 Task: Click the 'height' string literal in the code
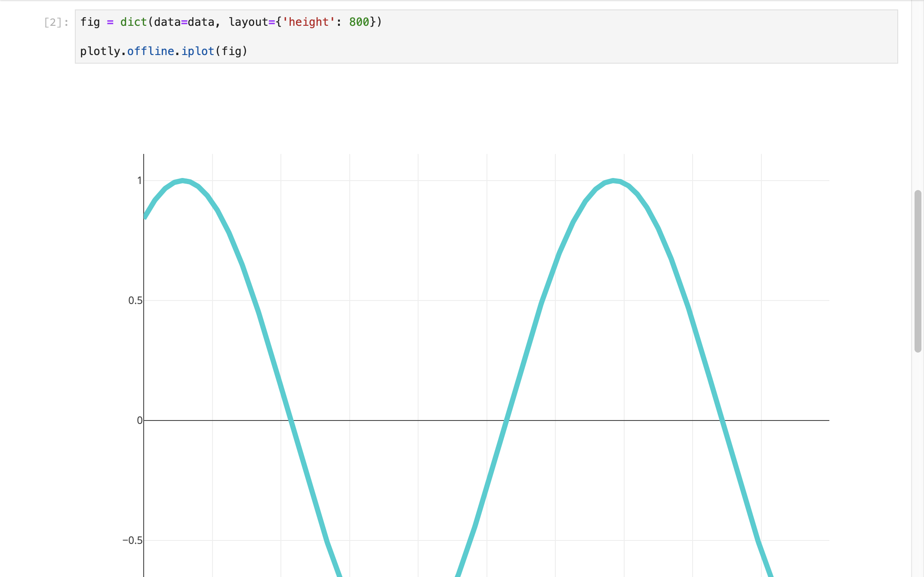(x=308, y=22)
